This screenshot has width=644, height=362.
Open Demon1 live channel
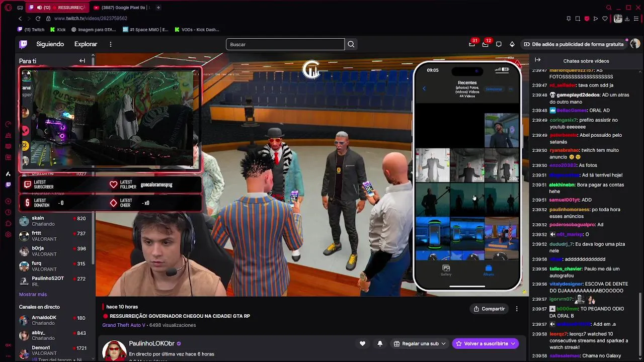(55, 350)
